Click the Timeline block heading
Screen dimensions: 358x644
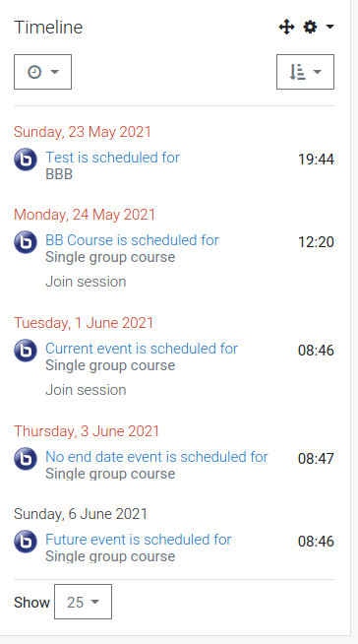click(x=48, y=28)
